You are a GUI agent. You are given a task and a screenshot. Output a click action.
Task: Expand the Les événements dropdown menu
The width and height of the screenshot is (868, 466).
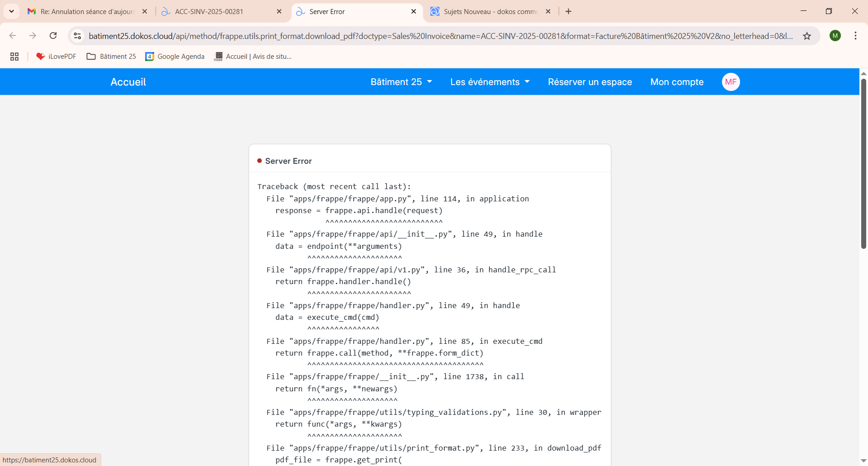[490, 82]
